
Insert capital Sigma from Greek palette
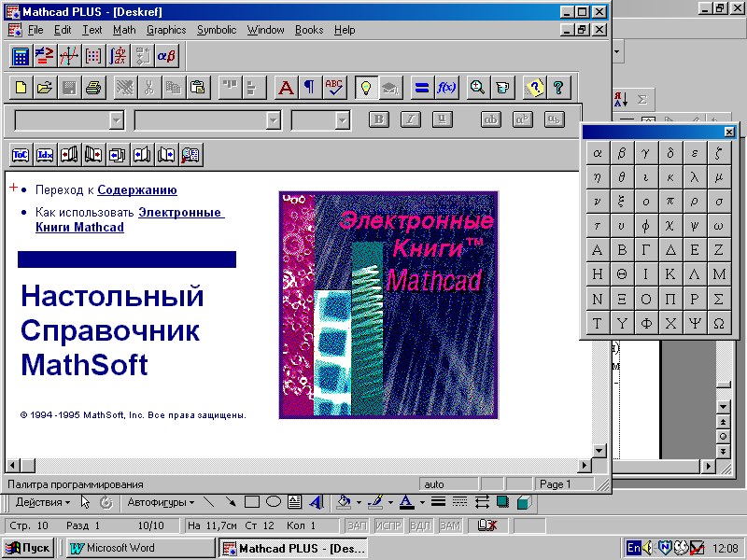(x=719, y=299)
